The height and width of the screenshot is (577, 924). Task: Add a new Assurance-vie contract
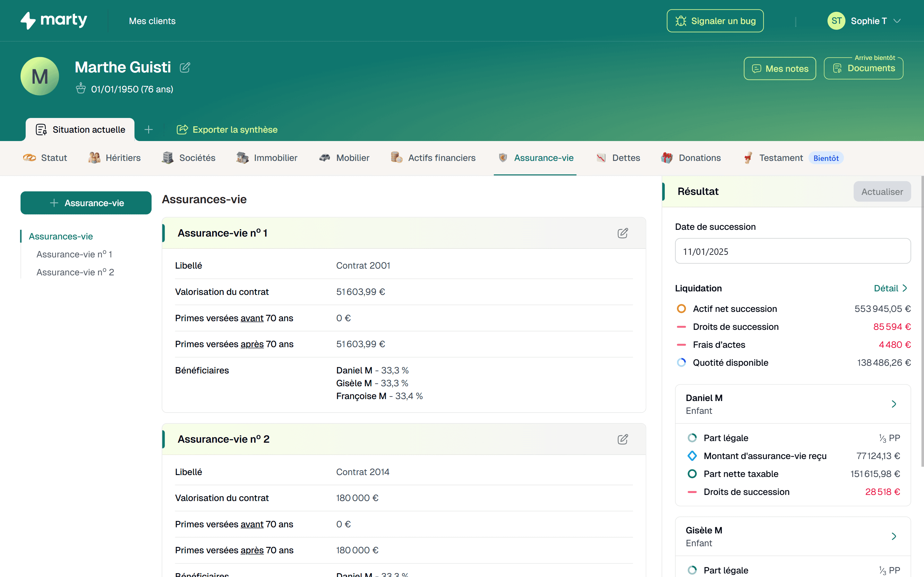(86, 203)
